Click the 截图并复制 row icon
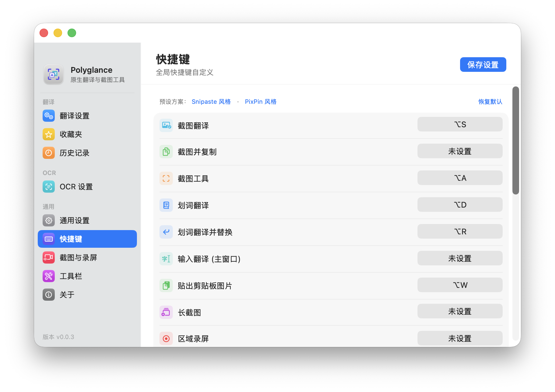 [166, 152]
